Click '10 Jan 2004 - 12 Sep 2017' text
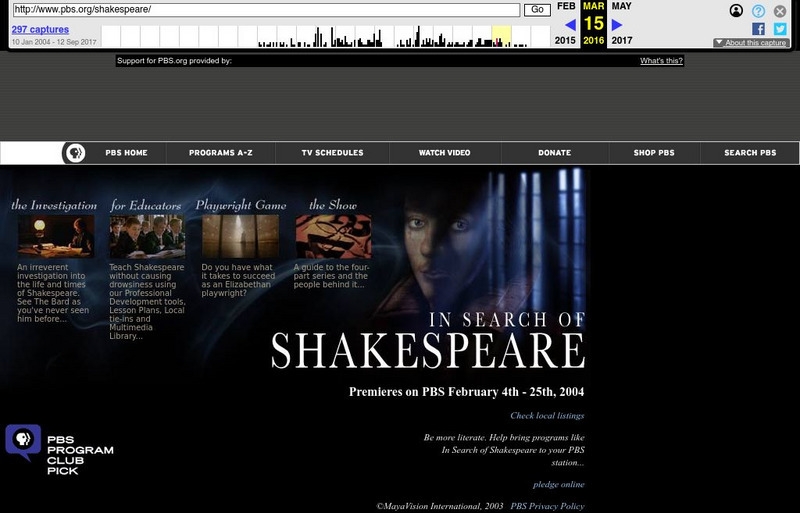Screen dimensions: 800x513 (54, 42)
